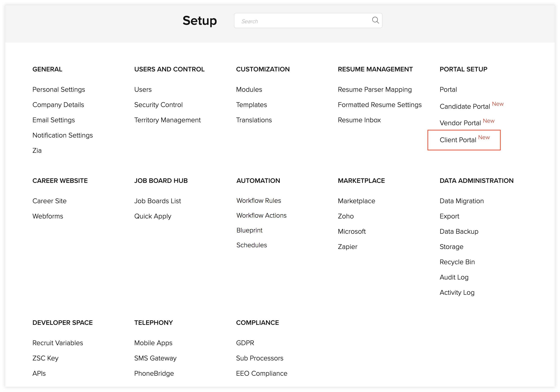Go to Security Control settings

[158, 105]
